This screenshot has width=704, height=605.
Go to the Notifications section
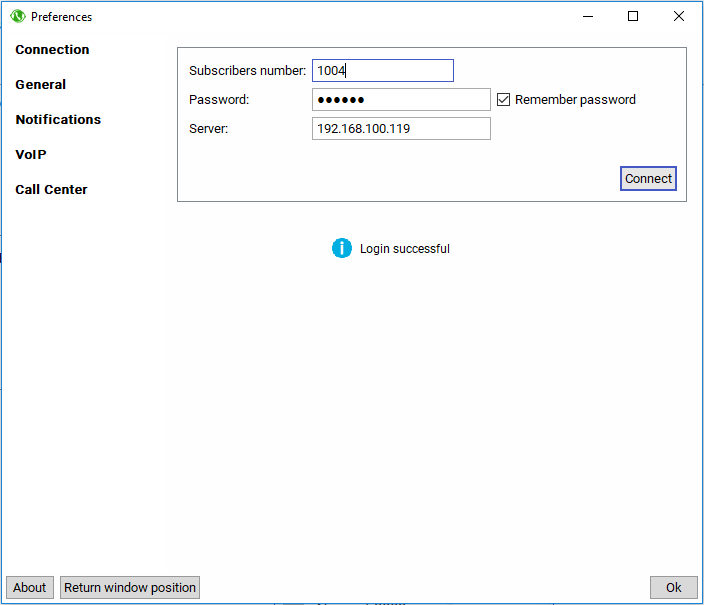tap(58, 120)
